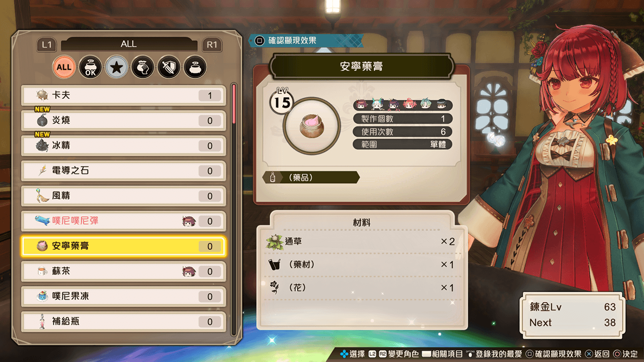The width and height of the screenshot is (644, 362).
Task: Click the 通草 material plant icon
Action: tap(275, 242)
